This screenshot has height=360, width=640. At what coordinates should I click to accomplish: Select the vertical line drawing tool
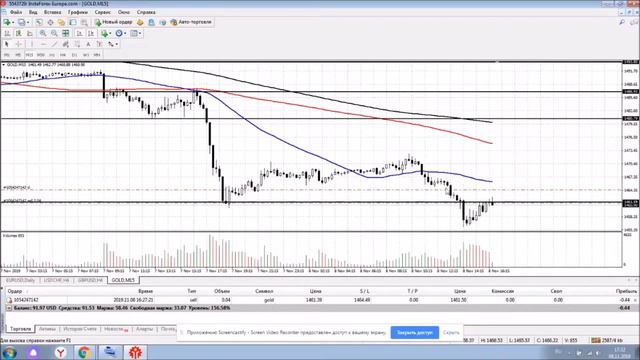point(32,44)
